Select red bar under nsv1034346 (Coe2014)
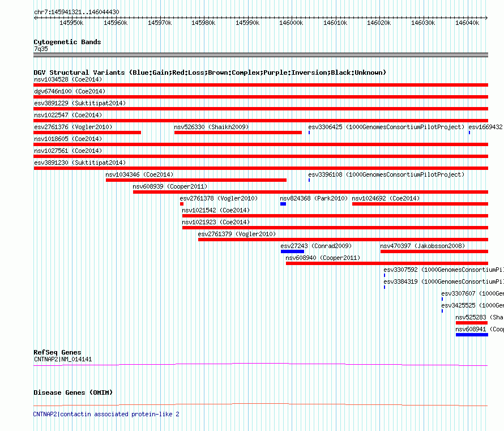 (x=196, y=180)
